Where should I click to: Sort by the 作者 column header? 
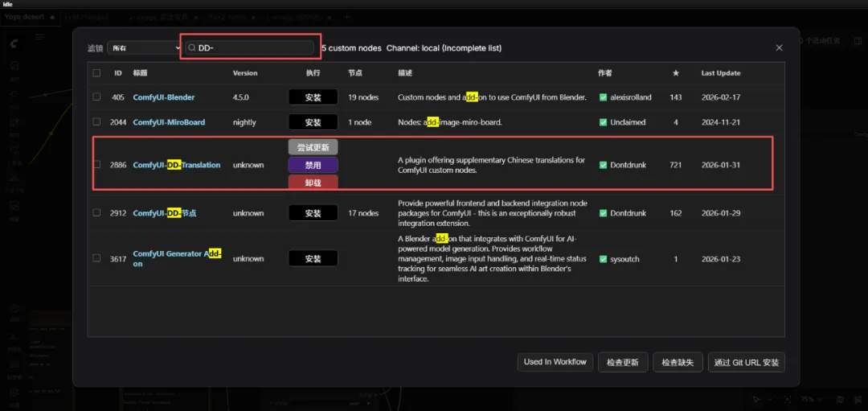click(x=605, y=73)
